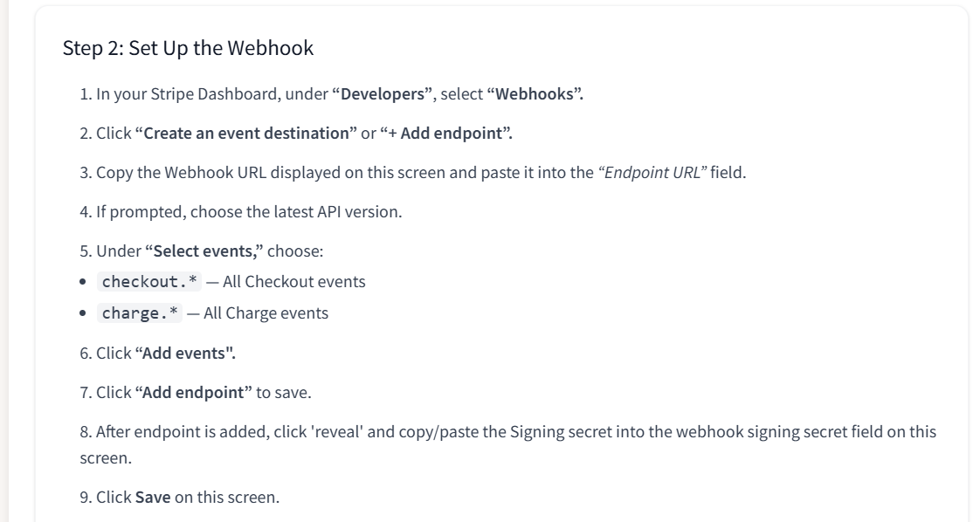Click the checkout.* code snippet
The image size is (980, 522).
(149, 282)
